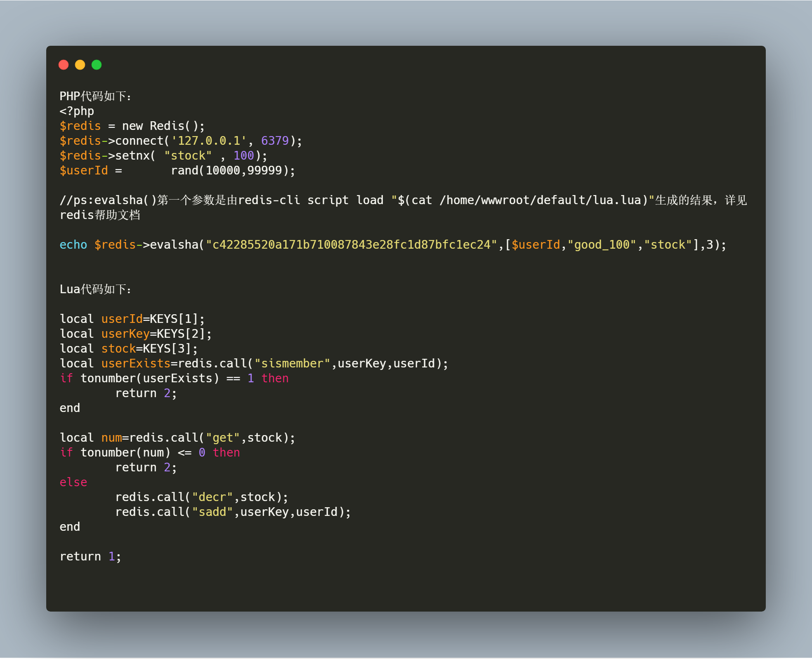Click the Lua代码如下 heading text
This screenshot has height=659, width=812.
tap(95, 289)
